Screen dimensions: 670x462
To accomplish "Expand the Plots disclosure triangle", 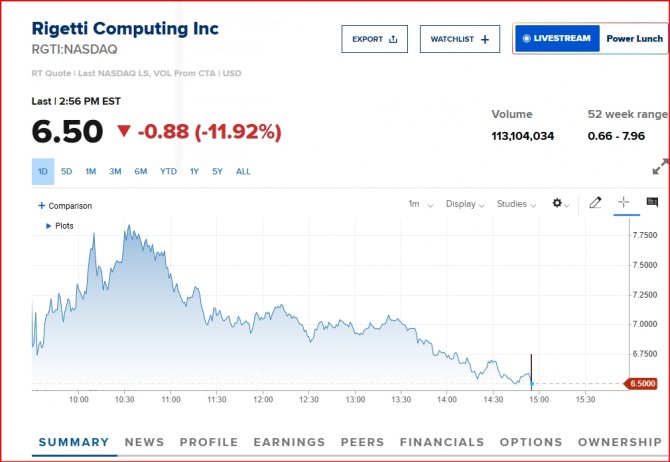I will [49, 226].
